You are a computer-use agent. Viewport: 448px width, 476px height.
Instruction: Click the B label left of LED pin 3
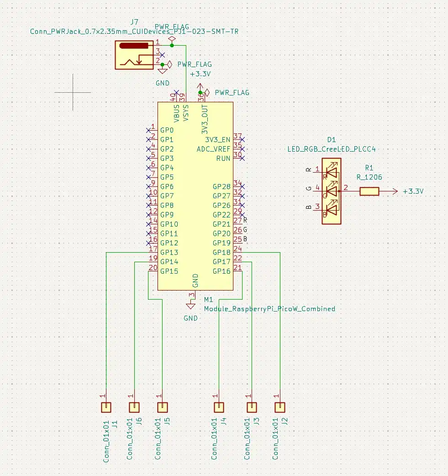click(309, 207)
